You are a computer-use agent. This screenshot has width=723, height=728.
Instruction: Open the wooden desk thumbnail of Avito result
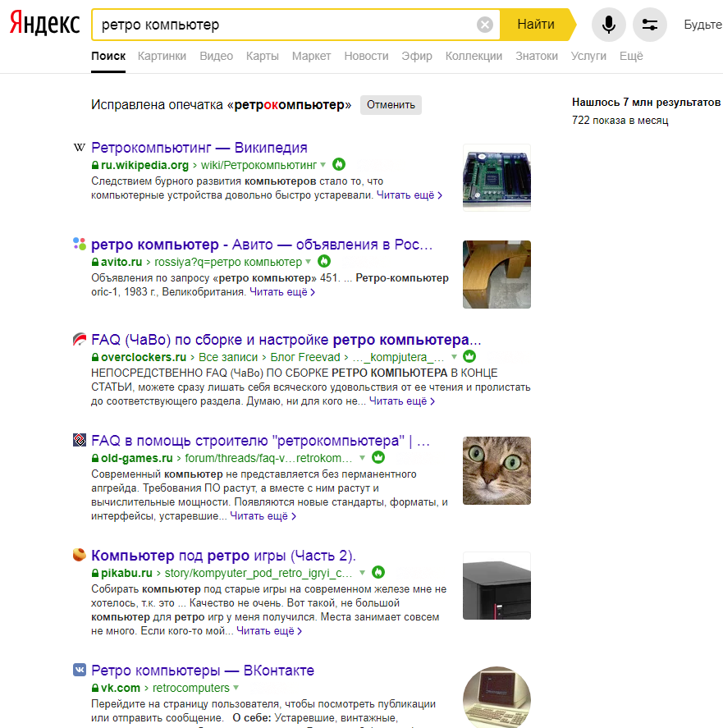tap(496, 274)
